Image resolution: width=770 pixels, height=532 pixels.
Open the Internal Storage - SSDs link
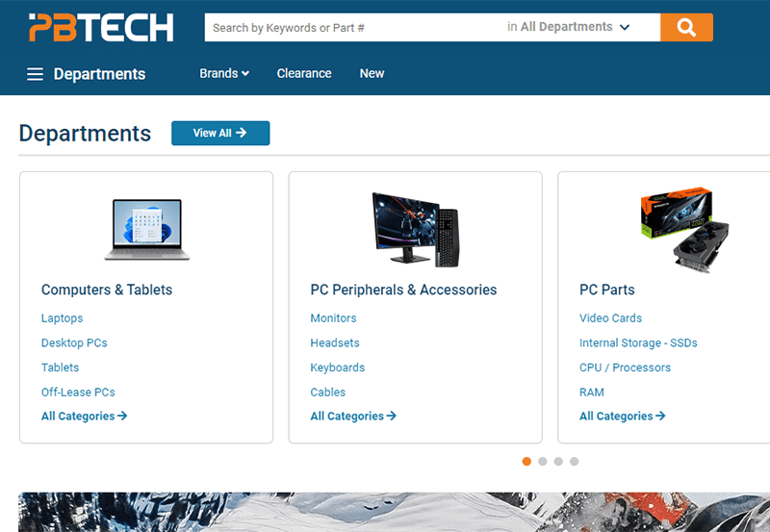click(638, 342)
